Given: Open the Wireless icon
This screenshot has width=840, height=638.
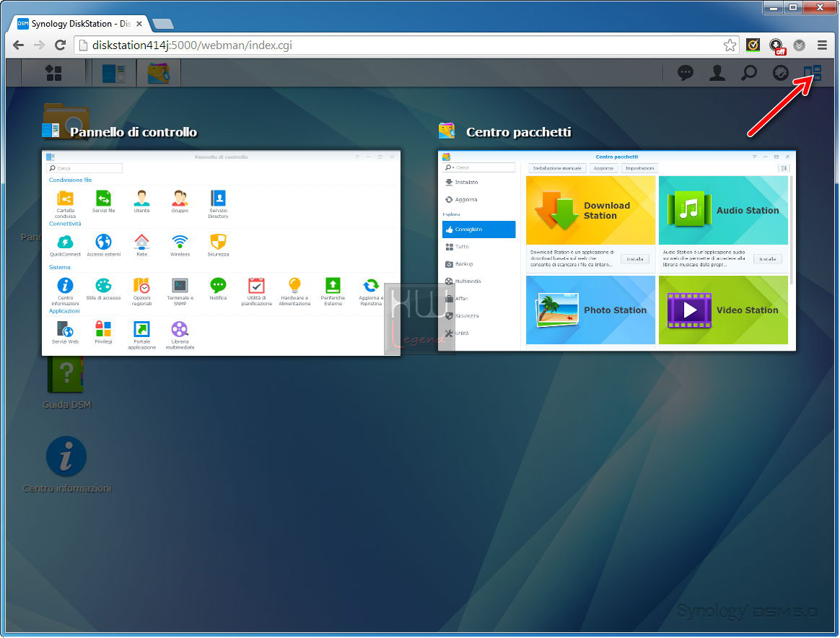Looking at the screenshot, I should point(180,245).
